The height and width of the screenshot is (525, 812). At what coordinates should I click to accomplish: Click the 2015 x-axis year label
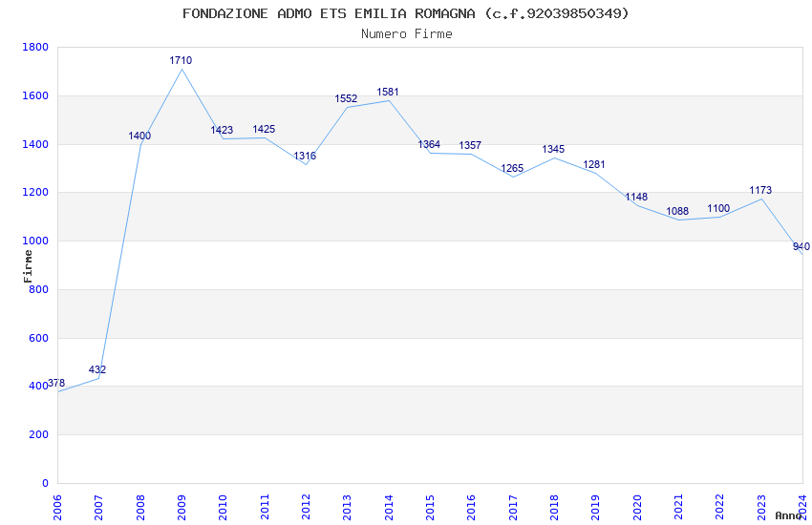430,508
